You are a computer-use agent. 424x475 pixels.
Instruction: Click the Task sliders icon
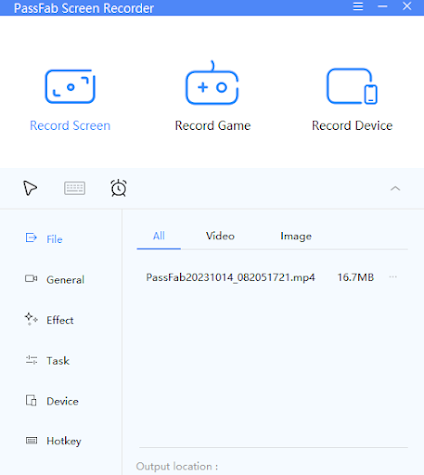31,360
